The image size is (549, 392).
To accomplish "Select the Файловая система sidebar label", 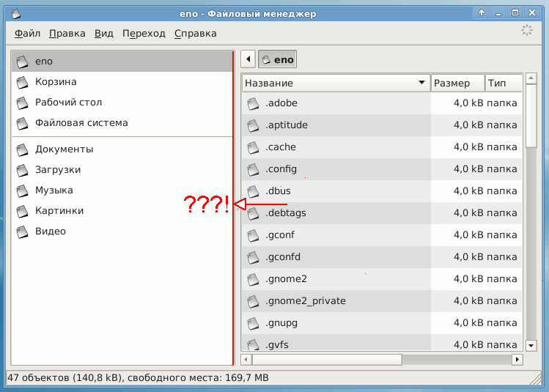I will click(81, 123).
